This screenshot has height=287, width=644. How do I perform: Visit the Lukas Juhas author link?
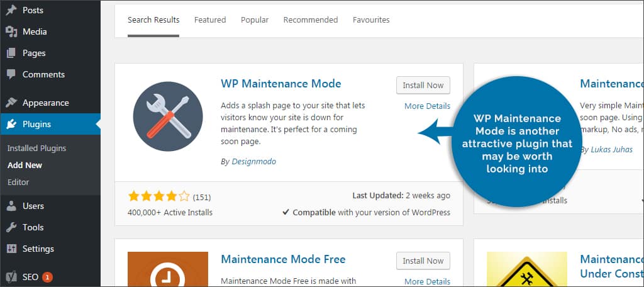[611, 150]
